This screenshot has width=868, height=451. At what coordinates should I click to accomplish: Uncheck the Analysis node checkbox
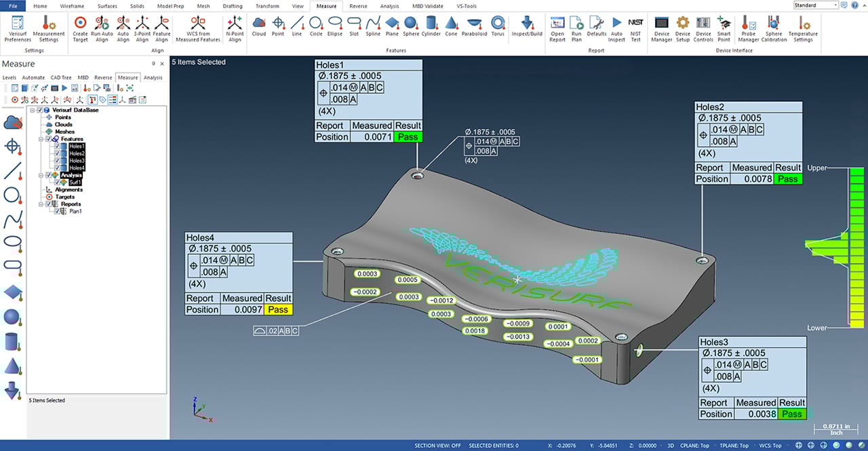48,175
